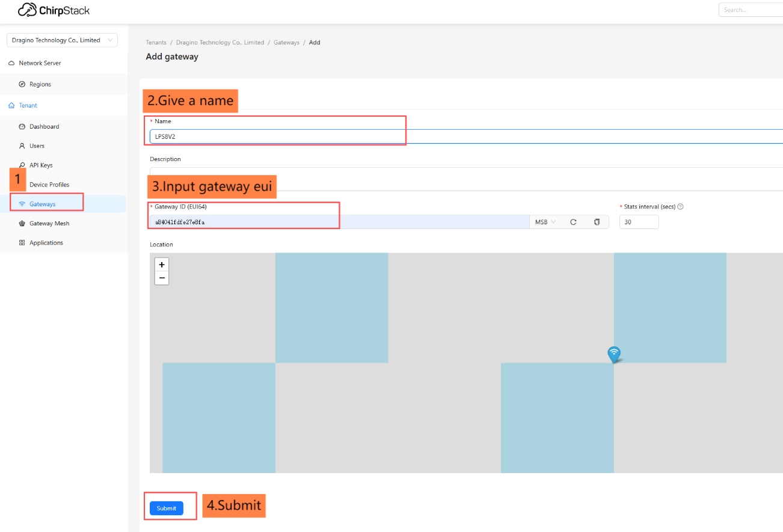
Task: Click the ChirpStack logo
Action: click(54, 10)
